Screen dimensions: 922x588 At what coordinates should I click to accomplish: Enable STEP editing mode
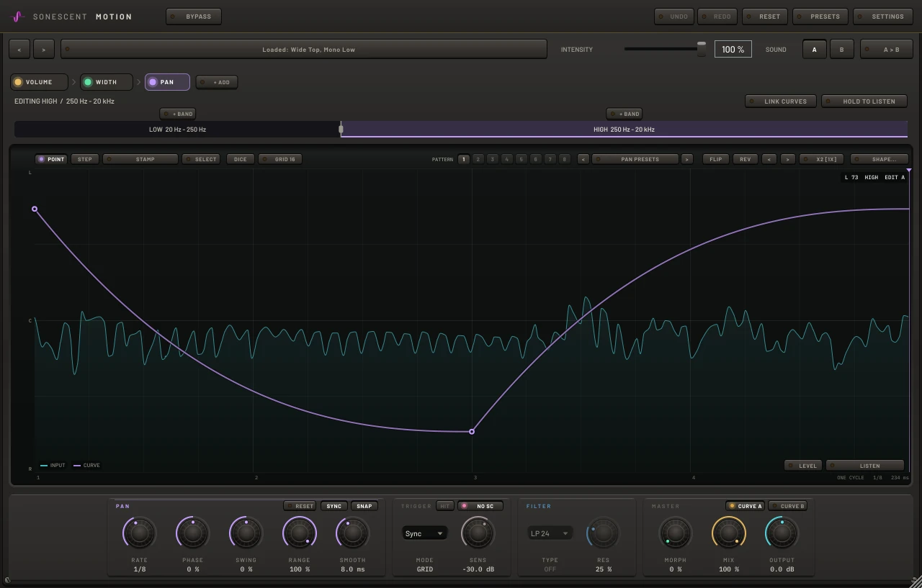[x=85, y=159]
